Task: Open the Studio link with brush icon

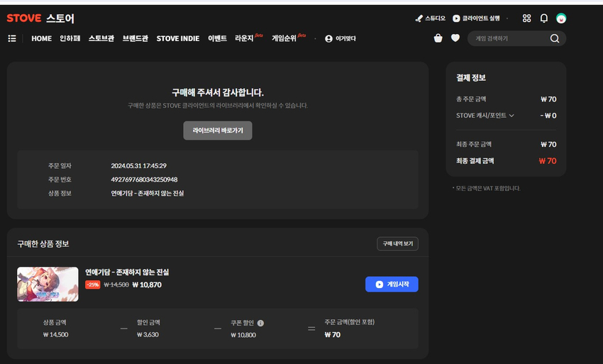Action: [431, 18]
